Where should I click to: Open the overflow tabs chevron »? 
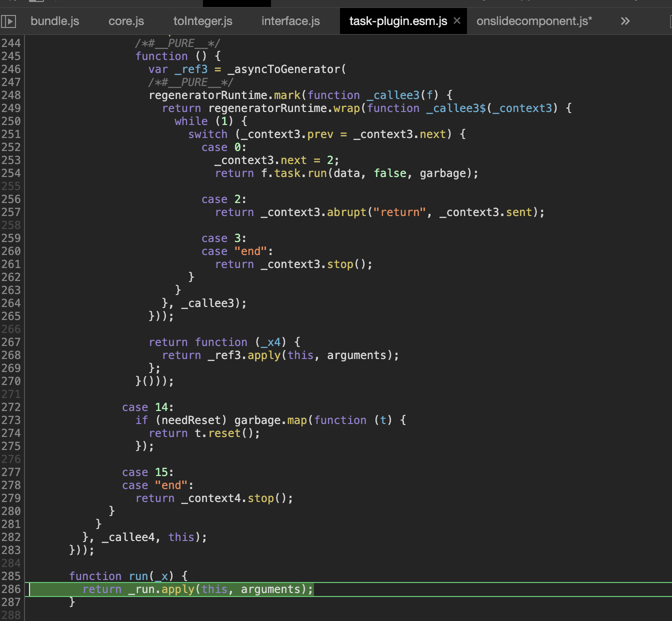(625, 21)
